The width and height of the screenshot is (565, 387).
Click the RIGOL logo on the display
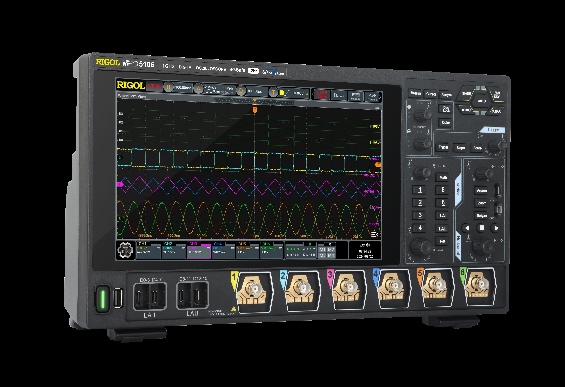(130, 85)
